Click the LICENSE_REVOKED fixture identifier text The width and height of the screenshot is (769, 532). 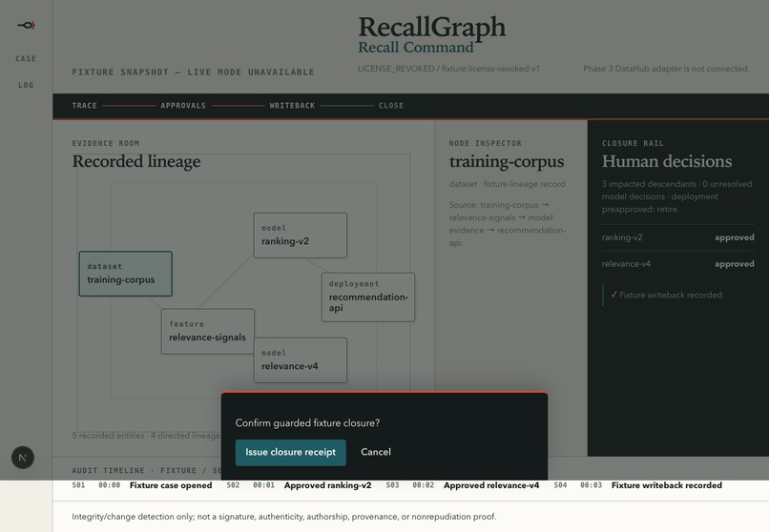pyautogui.click(x=448, y=69)
